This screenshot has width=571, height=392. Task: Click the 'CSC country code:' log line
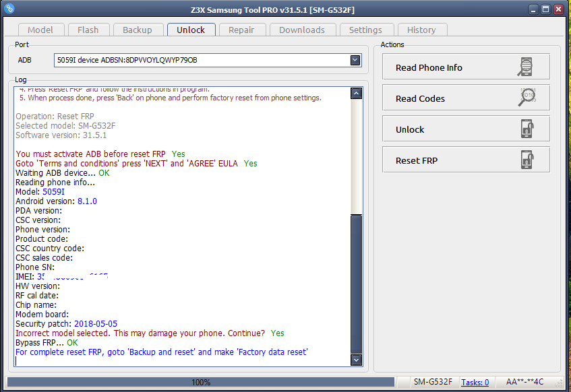[x=50, y=249]
